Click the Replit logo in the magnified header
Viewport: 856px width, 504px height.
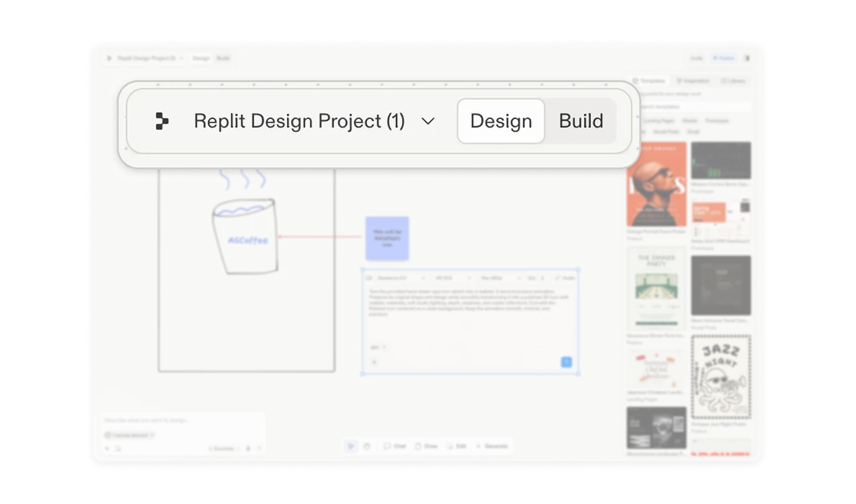pos(162,121)
